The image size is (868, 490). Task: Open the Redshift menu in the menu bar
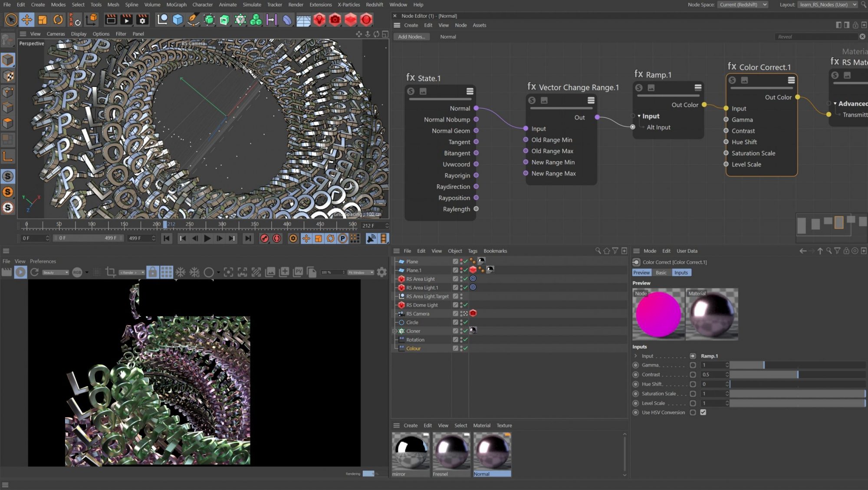coord(374,5)
